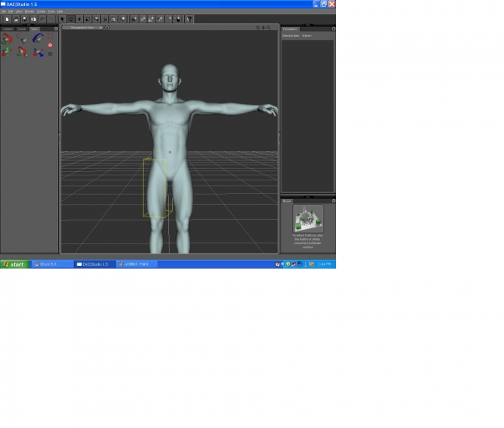
Task: Click the round button beside Perspective View dropdown
Action: coord(108,28)
